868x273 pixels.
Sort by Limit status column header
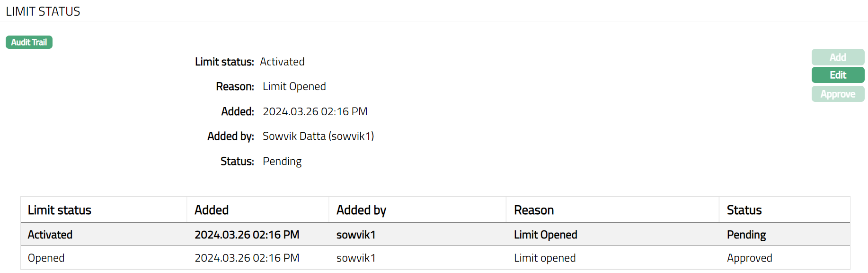[60, 210]
